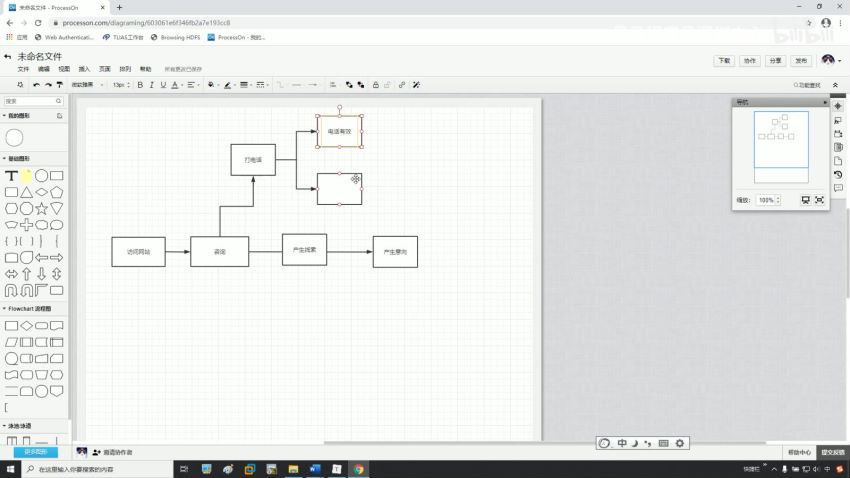850x478 pixels.
Task: Open the page settings icon in right dock
Action: [x=838, y=161]
